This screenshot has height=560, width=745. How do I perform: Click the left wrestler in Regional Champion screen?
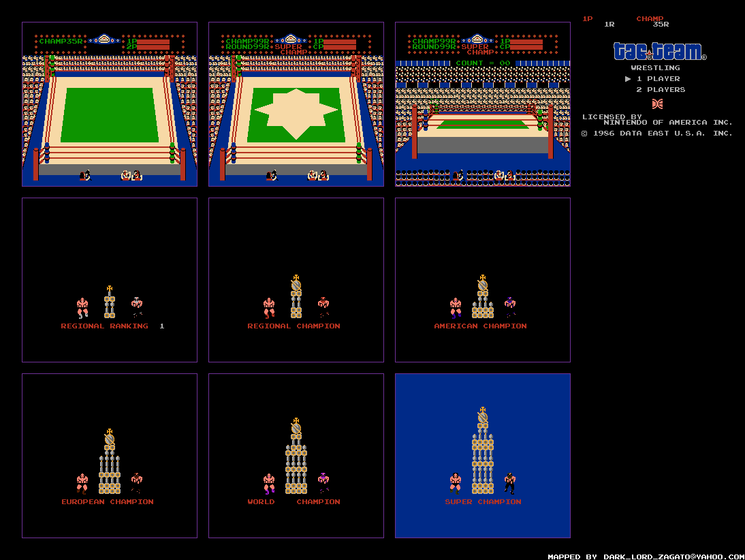tap(270, 308)
